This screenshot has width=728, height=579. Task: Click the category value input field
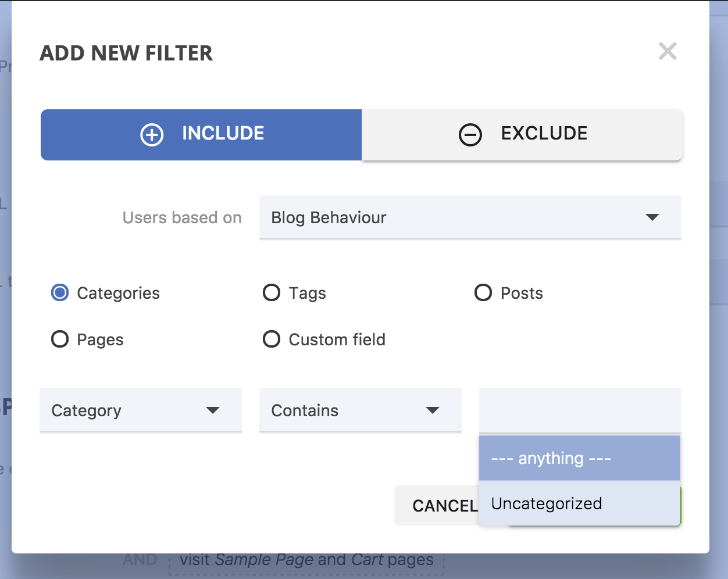(x=579, y=410)
